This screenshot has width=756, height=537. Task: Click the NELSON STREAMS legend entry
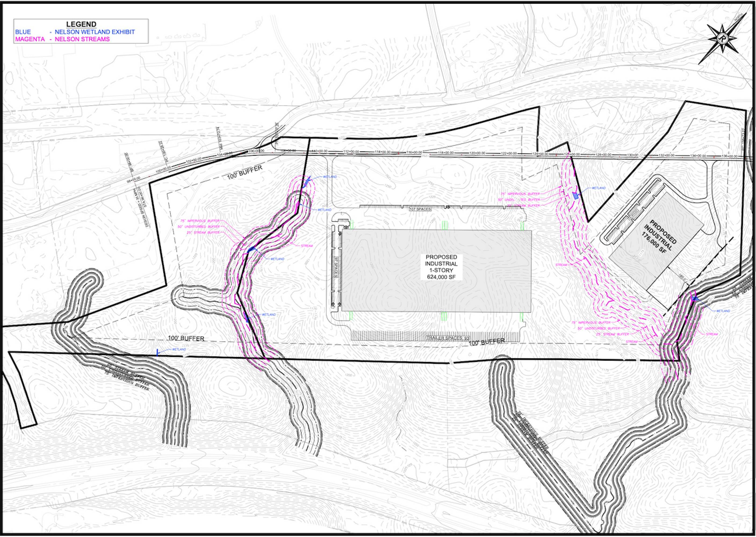click(x=82, y=39)
